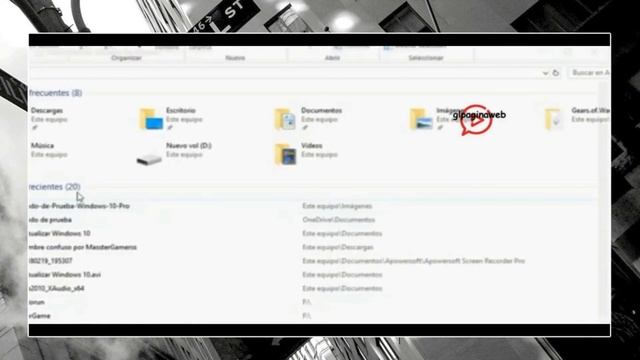640x360 pixels.
Task: Click the Buscar search field
Action: pyautogui.click(x=590, y=73)
